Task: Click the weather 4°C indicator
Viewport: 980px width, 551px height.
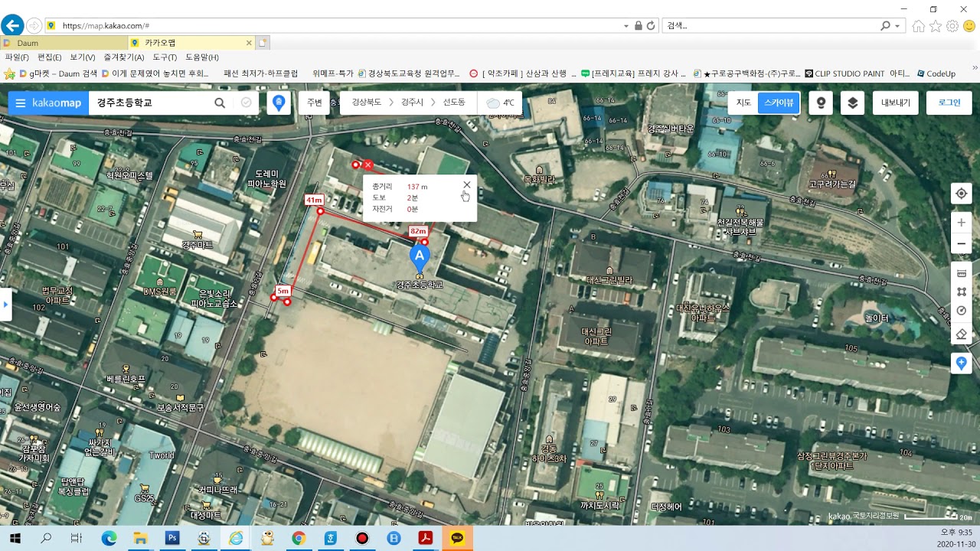Action: pos(501,103)
